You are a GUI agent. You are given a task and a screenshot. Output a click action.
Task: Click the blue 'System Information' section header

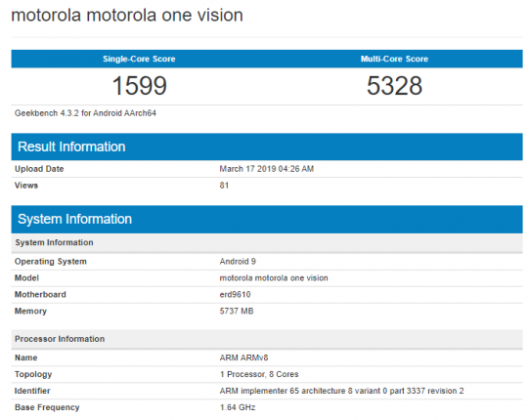267,219
